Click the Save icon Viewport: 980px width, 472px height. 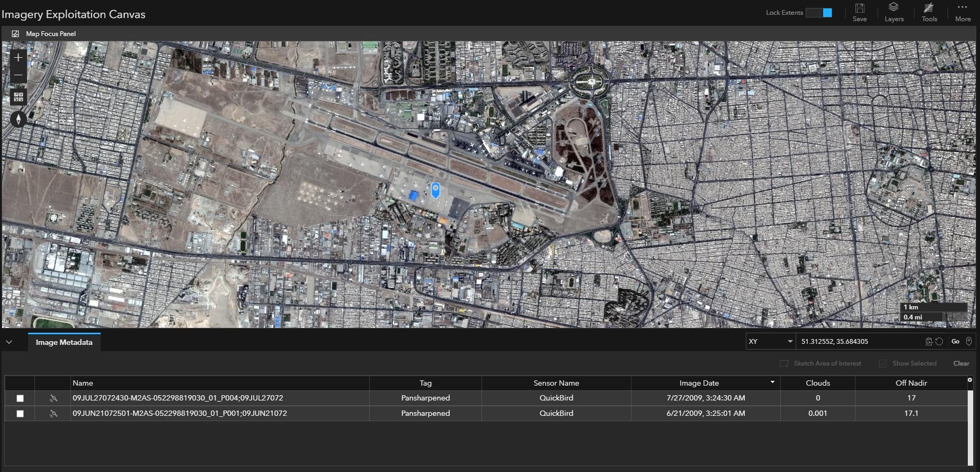coord(859,12)
